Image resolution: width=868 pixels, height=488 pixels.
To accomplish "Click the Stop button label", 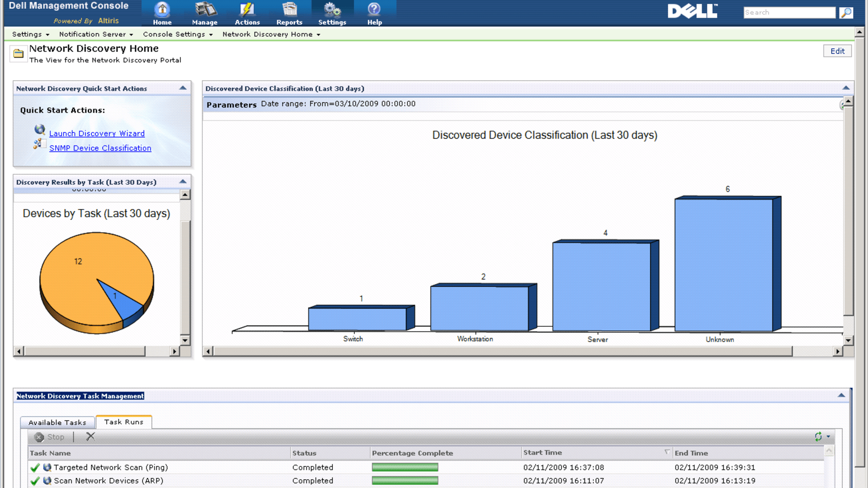I will coord(55,437).
